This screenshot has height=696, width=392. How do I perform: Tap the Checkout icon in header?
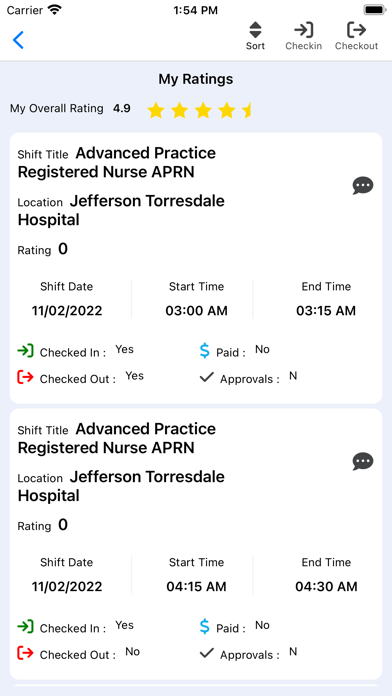coord(356,36)
